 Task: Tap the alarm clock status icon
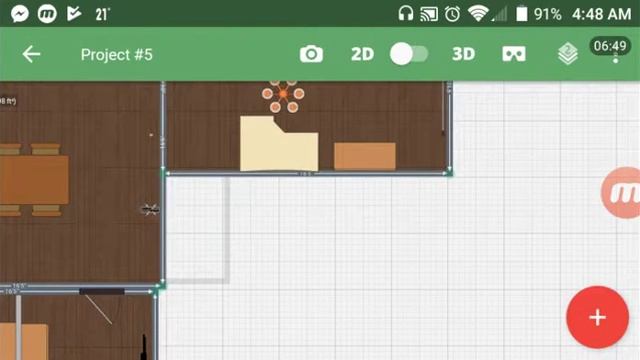click(x=452, y=14)
